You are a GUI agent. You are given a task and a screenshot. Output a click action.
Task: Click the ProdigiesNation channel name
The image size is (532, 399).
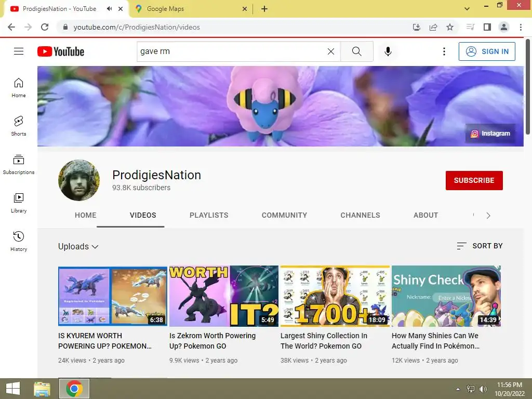(156, 175)
